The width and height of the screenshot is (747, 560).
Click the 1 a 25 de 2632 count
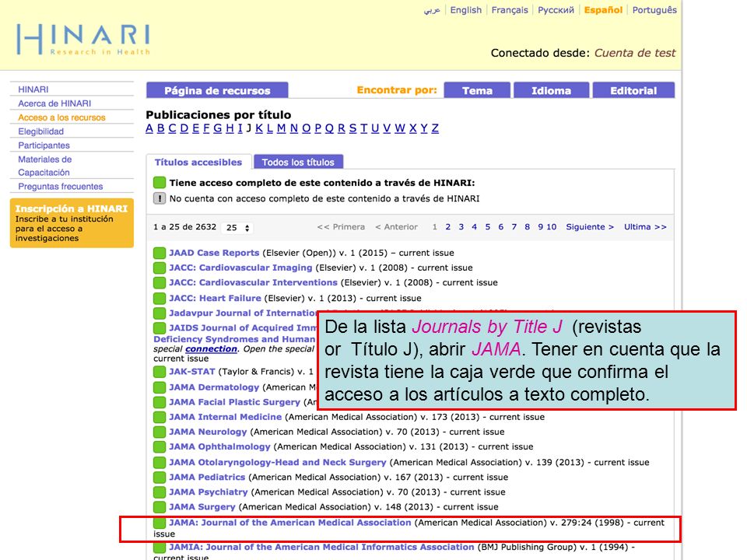[185, 227]
